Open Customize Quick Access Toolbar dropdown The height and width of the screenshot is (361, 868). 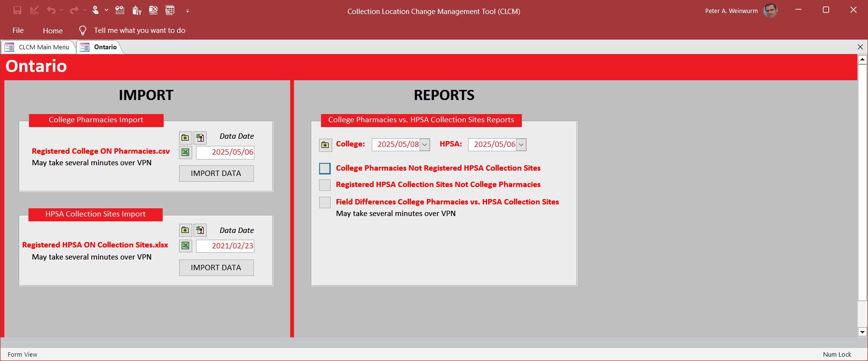coord(187,11)
